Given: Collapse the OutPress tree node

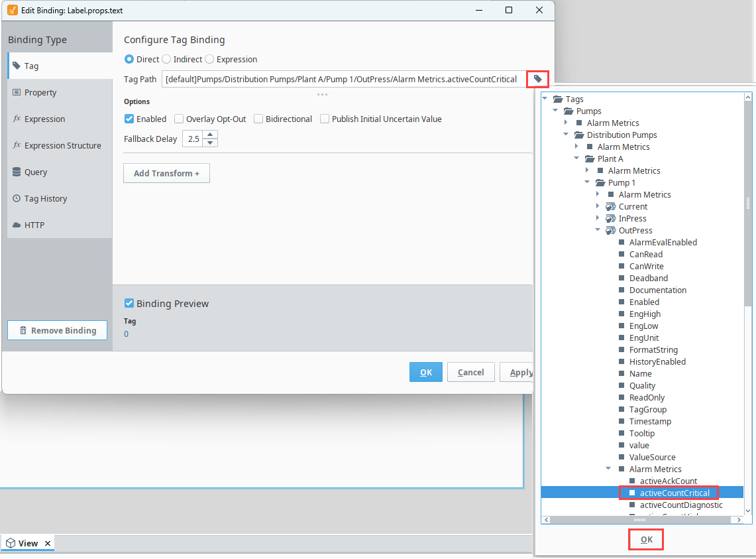Looking at the screenshot, I should click(x=598, y=230).
